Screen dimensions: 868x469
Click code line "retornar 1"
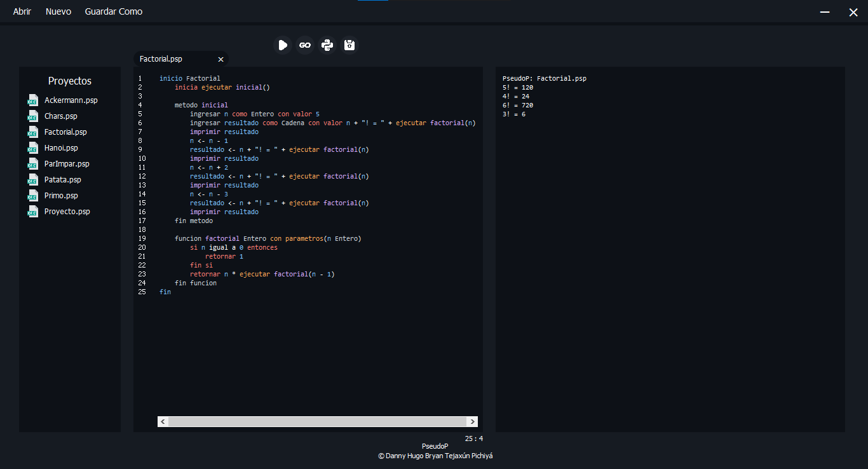tap(224, 256)
